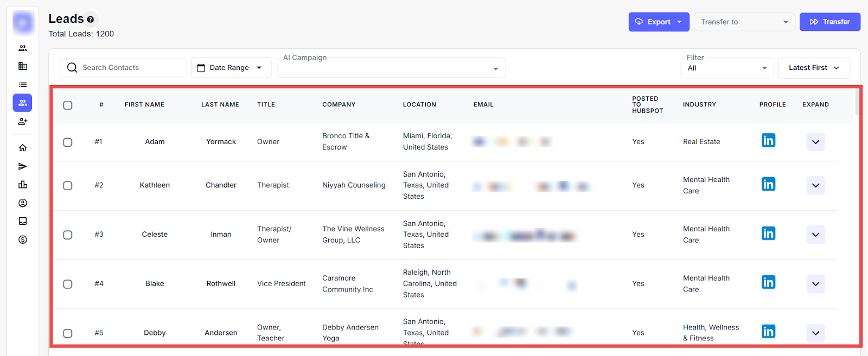Go to the home icon in sidebar
Image resolution: width=868 pixels, height=356 pixels.
23,148
